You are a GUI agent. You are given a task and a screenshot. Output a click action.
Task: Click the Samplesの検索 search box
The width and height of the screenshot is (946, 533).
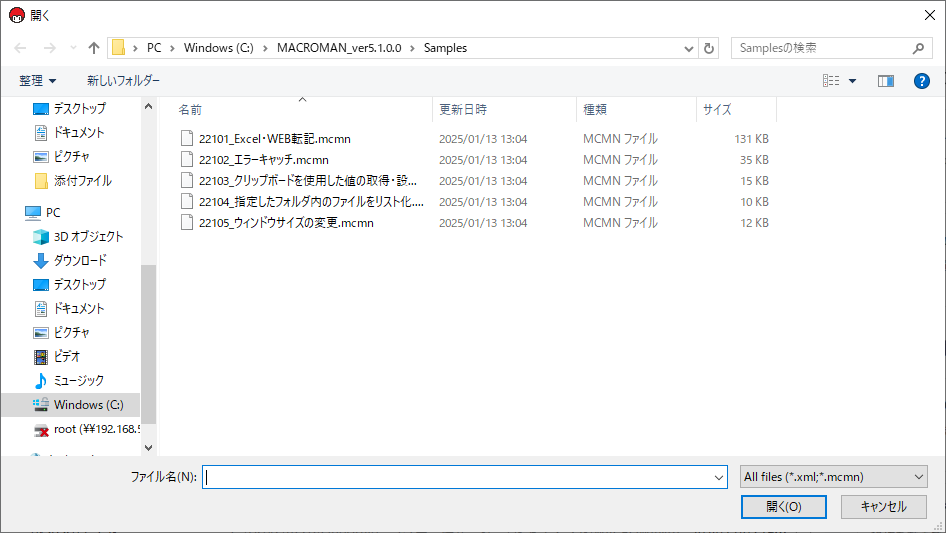tap(822, 48)
